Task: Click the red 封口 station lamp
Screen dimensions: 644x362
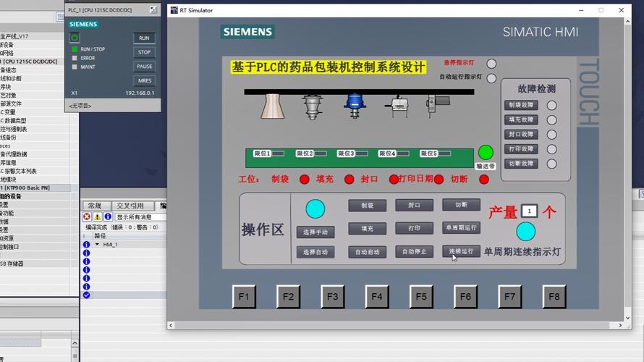Action: pos(394,180)
